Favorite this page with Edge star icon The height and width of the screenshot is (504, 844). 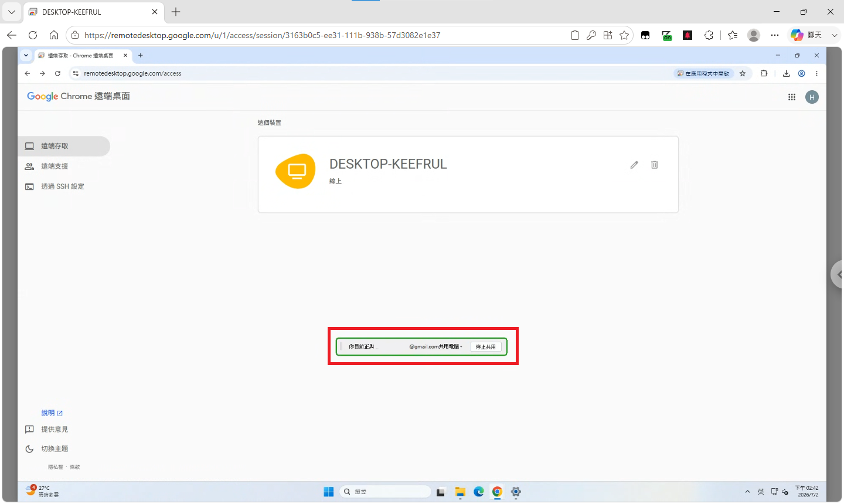[x=624, y=35]
